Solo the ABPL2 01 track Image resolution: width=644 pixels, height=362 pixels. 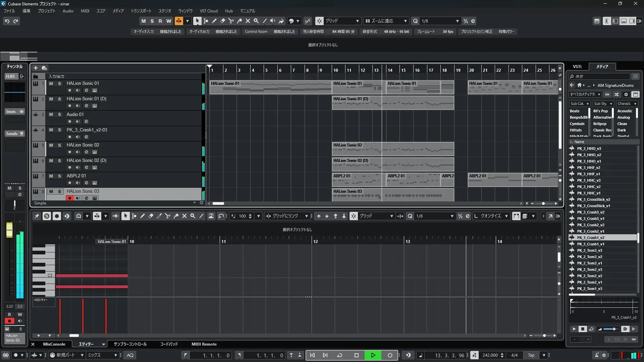pyautogui.click(x=59, y=176)
